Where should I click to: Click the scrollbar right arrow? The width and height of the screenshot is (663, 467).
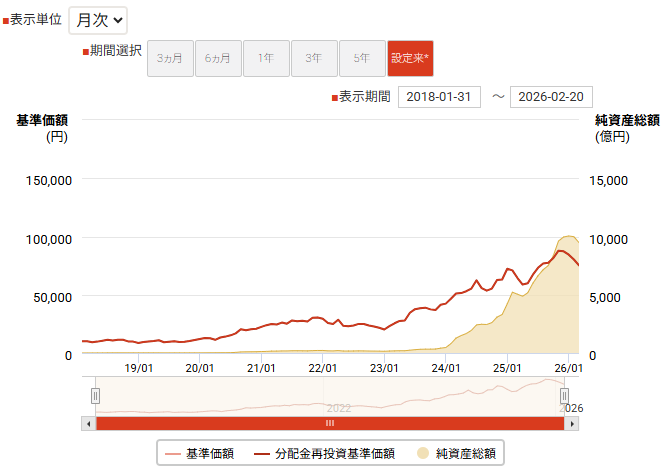(x=572, y=424)
